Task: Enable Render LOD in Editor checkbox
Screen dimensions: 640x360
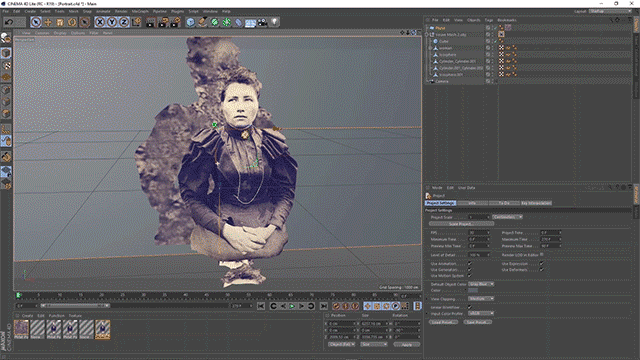Action: click(x=542, y=255)
